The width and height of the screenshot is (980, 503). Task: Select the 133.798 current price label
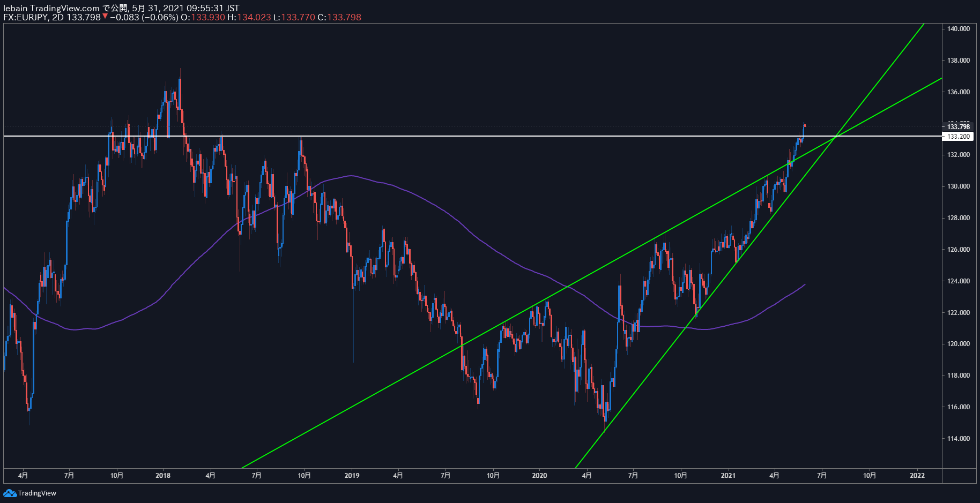pyautogui.click(x=958, y=127)
